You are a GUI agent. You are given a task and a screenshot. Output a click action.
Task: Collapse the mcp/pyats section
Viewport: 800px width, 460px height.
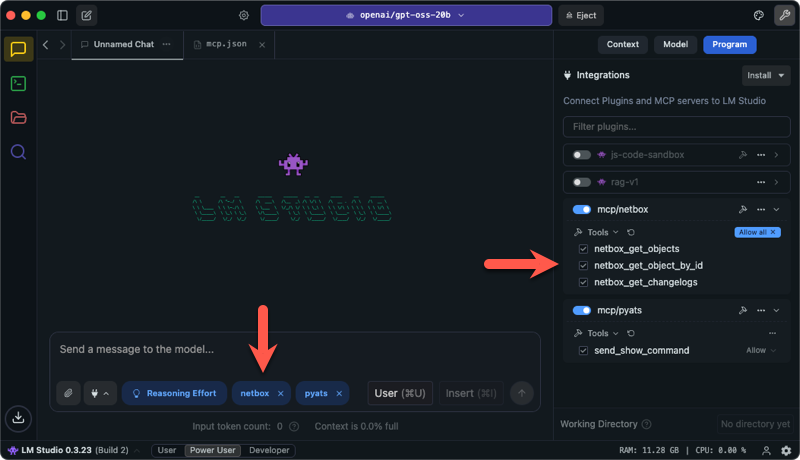pos(777,310)
